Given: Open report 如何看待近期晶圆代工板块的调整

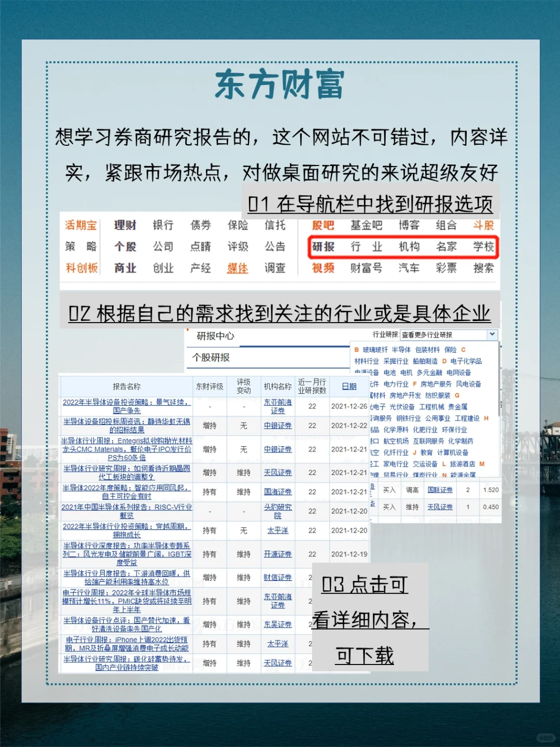Looking at the screenshot, I should (x=127, y=473).
